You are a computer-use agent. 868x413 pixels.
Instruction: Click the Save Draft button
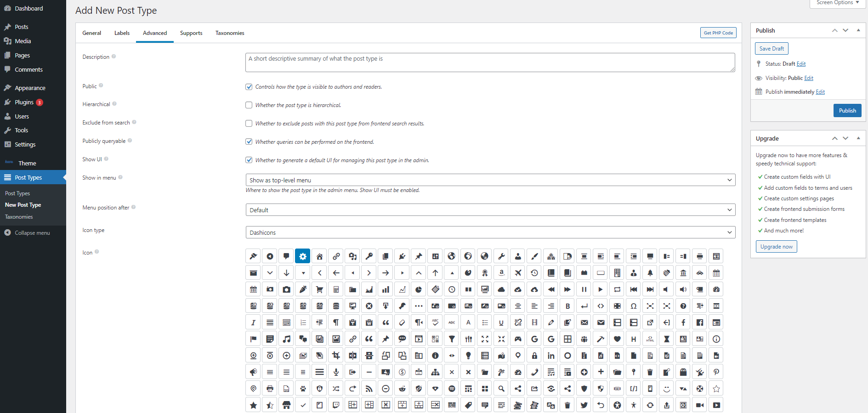(x=772, y=48)
